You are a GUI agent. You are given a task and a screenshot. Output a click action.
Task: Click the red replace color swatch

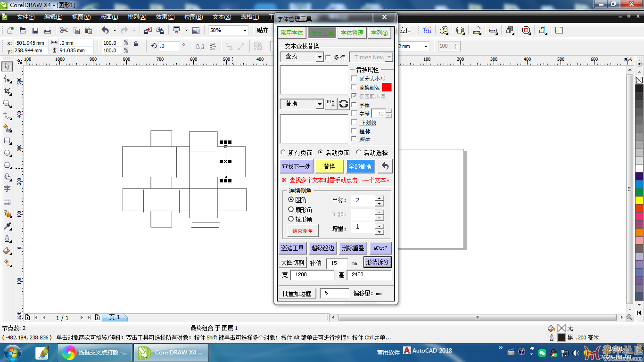pos(387,87)
